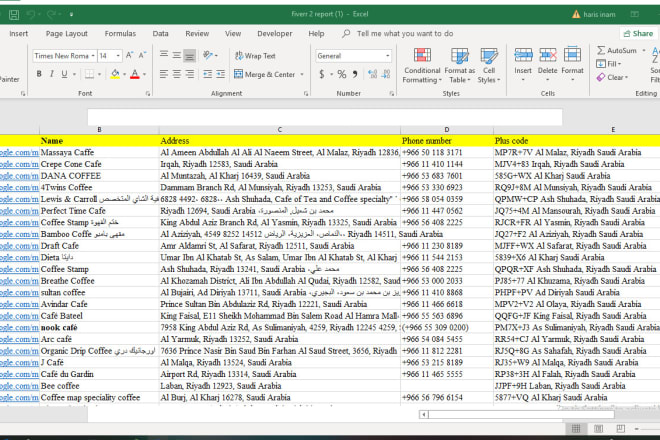Viewport: 660px width, 440px height.
Task: Open the Page Layout tab
Action: (x=67, y=34)
